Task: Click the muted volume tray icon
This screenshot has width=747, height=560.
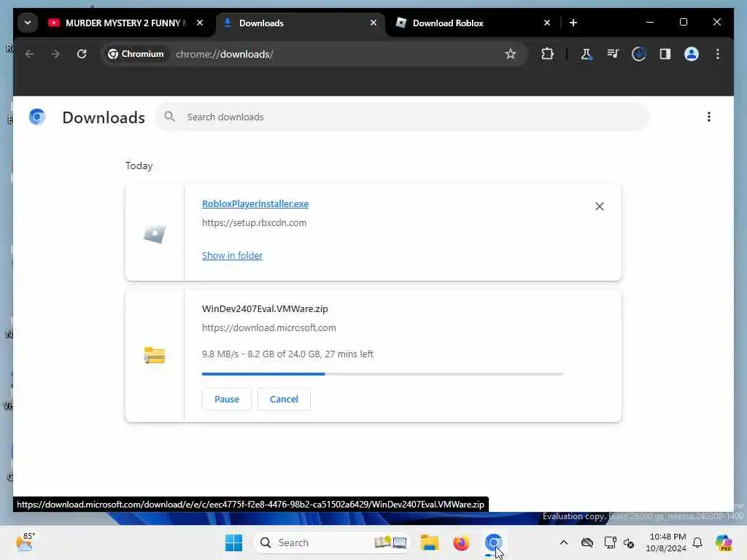Action: [x=629, y=542]
